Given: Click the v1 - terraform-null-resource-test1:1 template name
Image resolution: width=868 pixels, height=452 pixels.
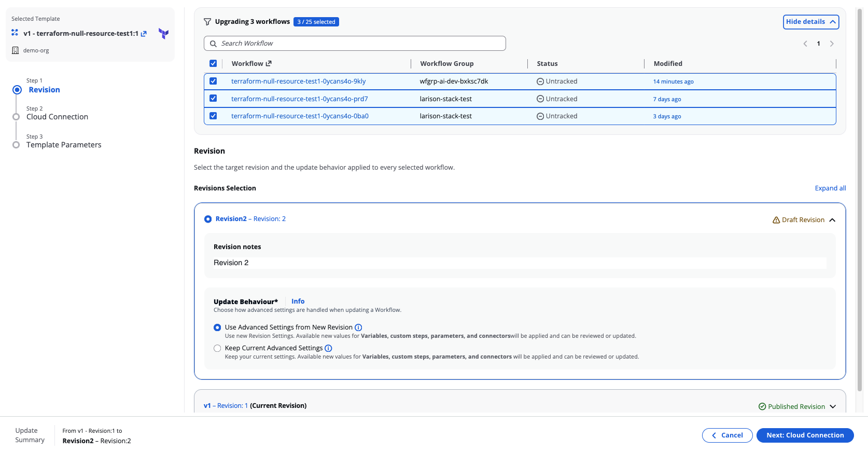Looking at the screenshot, I should tap(81, 34).
